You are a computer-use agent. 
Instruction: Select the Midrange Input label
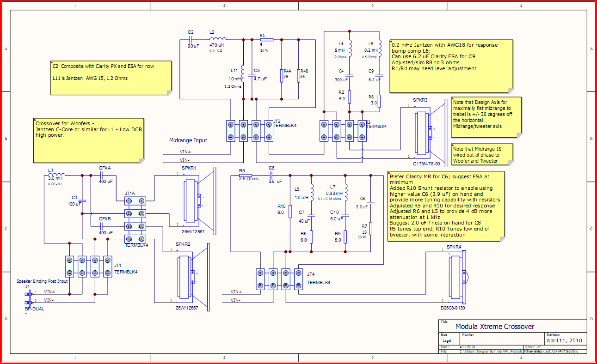(188, 140)
